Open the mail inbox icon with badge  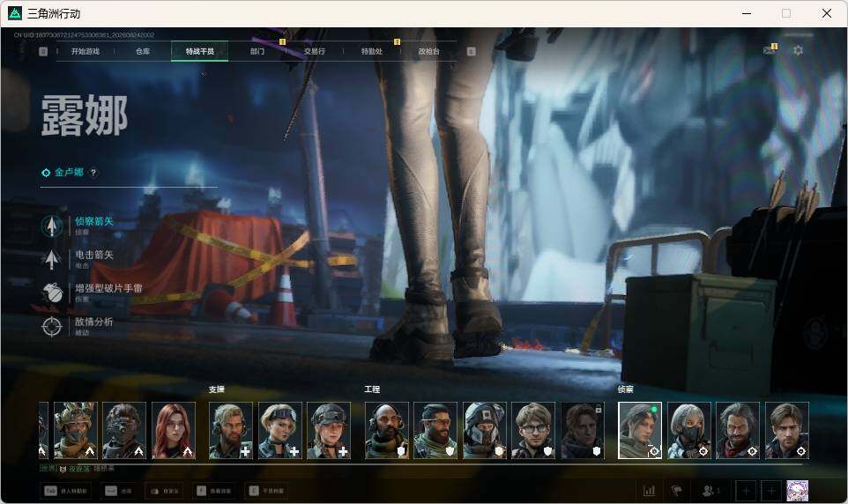pos(770,49)
